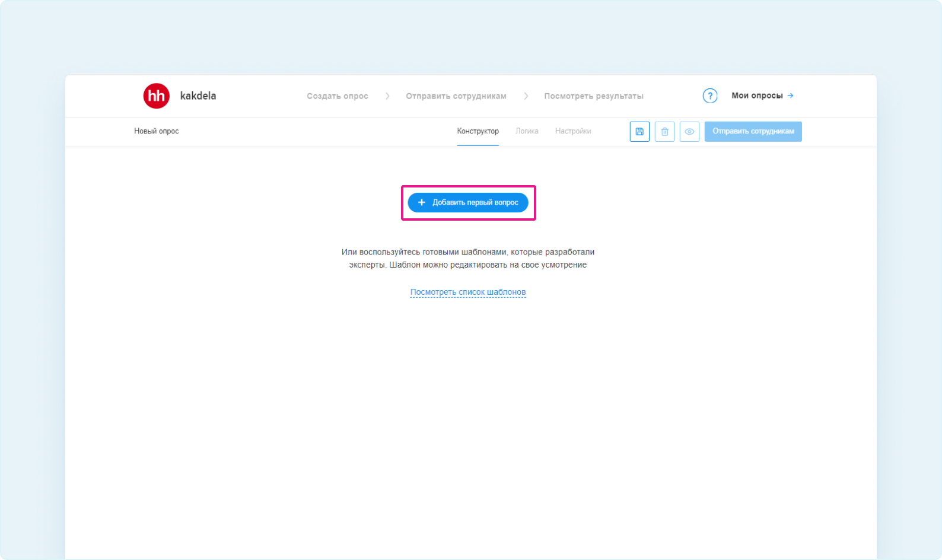Click the chevron after Создать опрос
Image resolution: width=942 pixels, height=560 pixels.
(x=387, y=96)
